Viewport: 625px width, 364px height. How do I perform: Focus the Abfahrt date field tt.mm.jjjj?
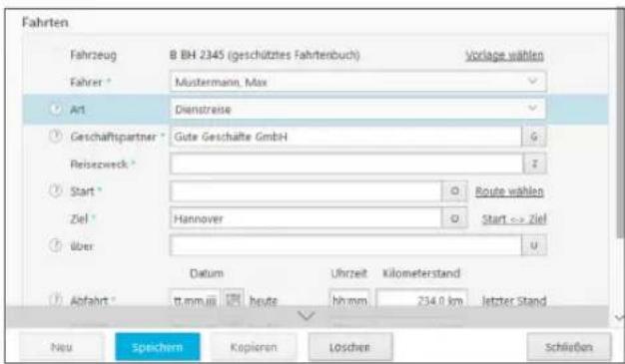pos(195,299)
